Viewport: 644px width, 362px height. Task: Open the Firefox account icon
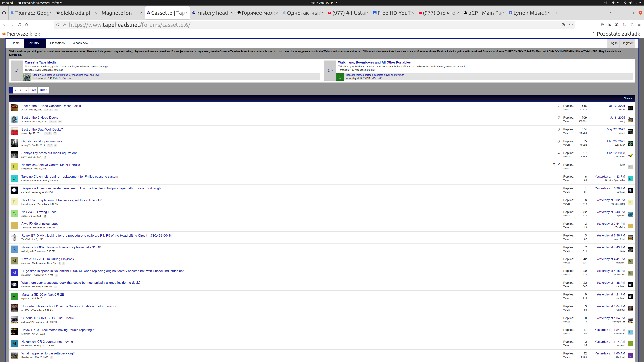tap(617, 25)
